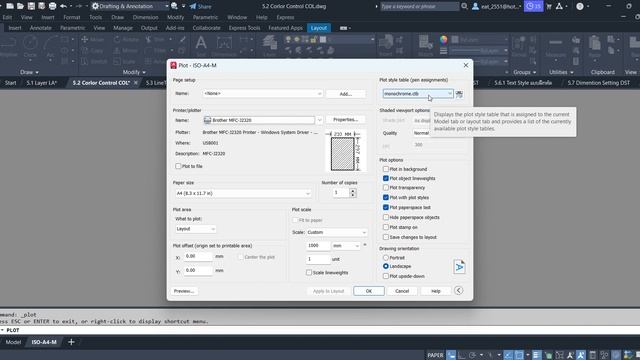Enable Plot to file checkbox
The image size is (640, 360).
coord(178,166)
